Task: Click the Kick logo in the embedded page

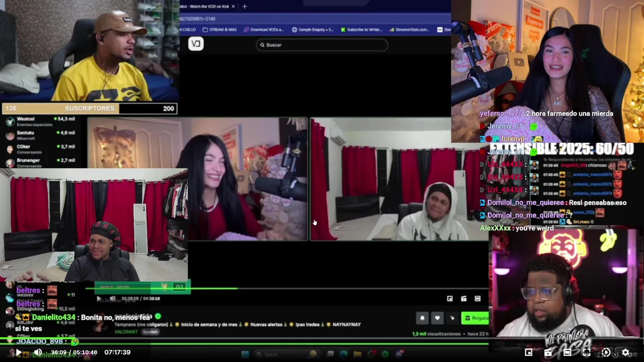Action: [x=196, y=44]
